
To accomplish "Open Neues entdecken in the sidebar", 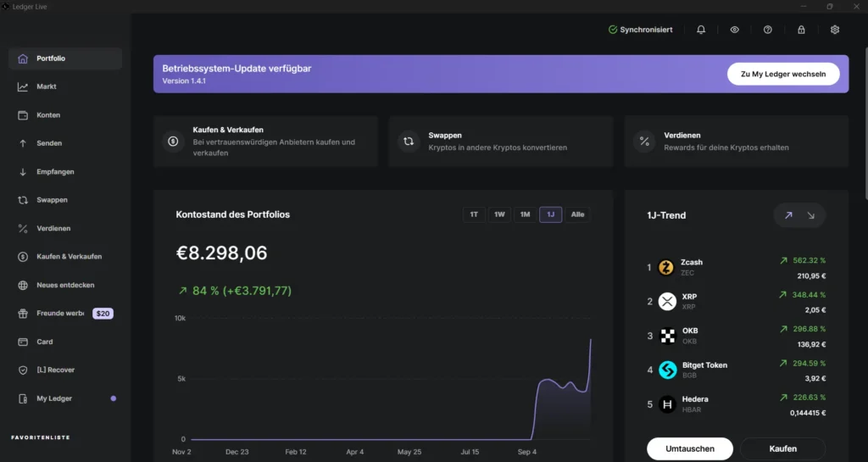I will pos(65,286).
